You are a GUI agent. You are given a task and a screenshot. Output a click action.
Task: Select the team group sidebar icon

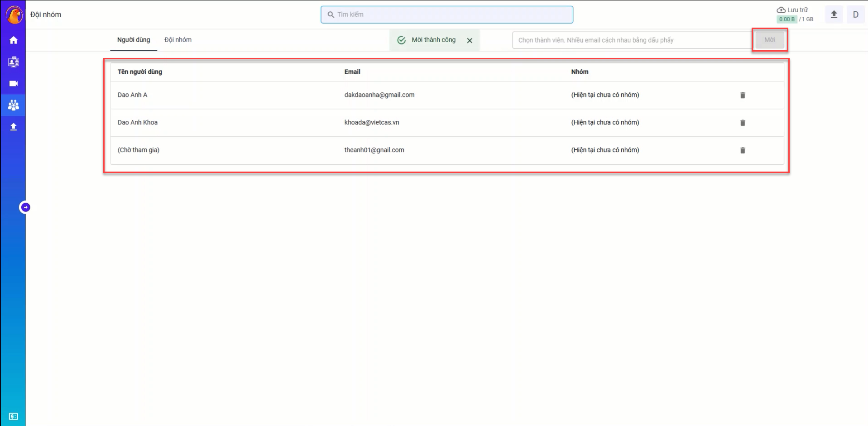(14, 105)
